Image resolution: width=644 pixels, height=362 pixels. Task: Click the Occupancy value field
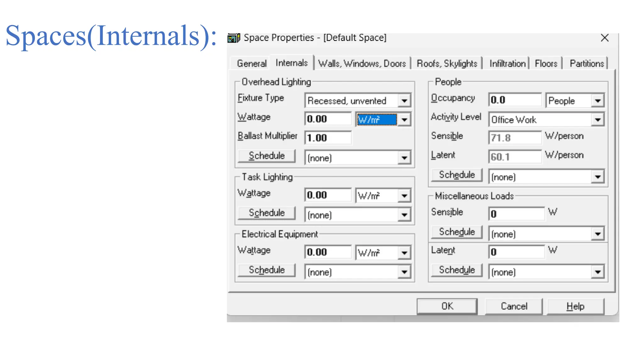515,100
